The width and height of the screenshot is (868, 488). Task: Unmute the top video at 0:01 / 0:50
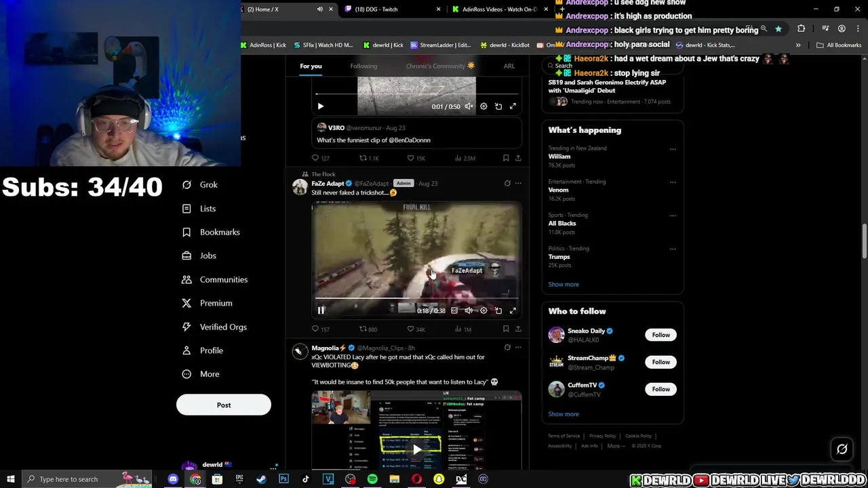tap(469, 106)
